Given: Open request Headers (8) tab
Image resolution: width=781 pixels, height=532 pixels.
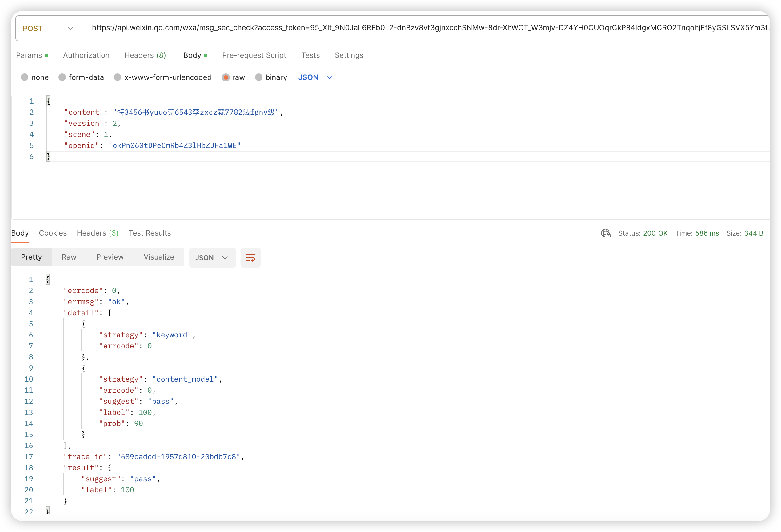Looking at the screenshot, I should 145,55.
